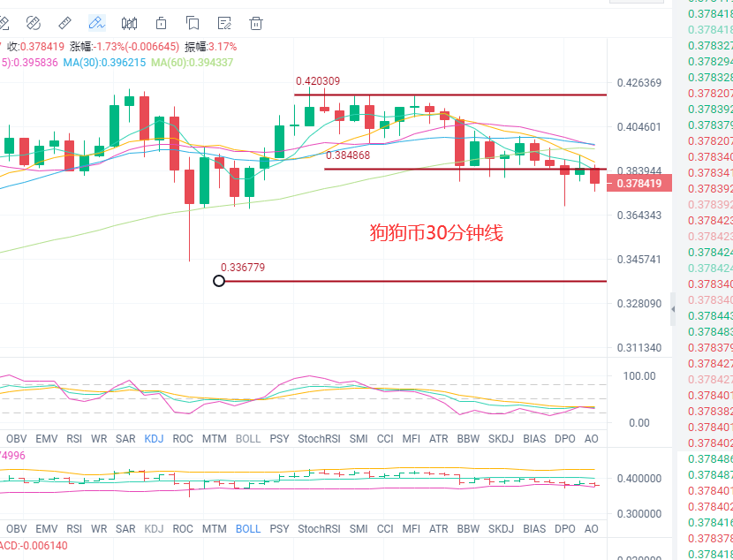The width and height of the screenshot is (733, 560).
Task: Choose SAR in the lower indicator row
Action: click(x=125, y=528)
